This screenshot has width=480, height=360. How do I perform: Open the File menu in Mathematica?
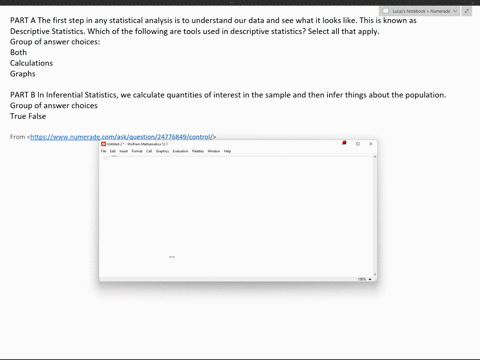(103, 151)
